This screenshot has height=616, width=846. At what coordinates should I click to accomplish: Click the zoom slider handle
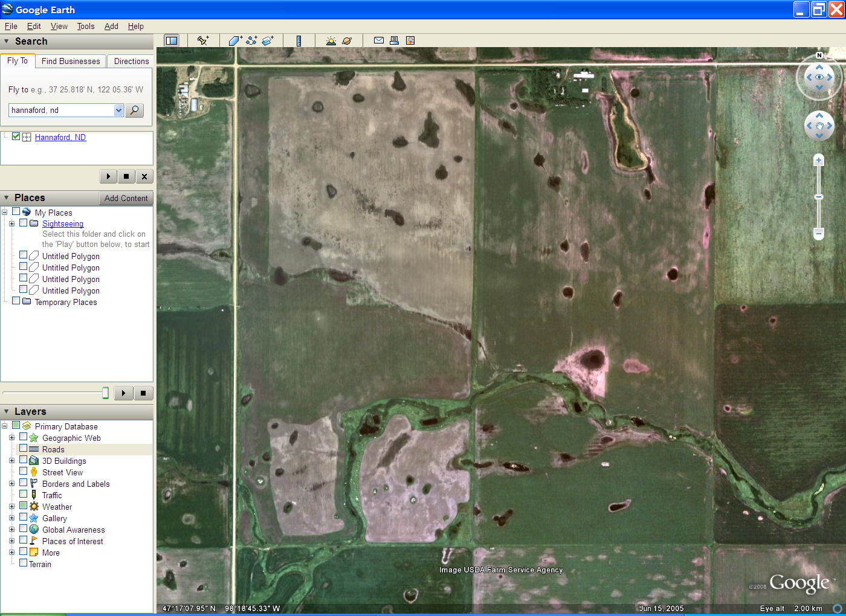tap(819, 197)
